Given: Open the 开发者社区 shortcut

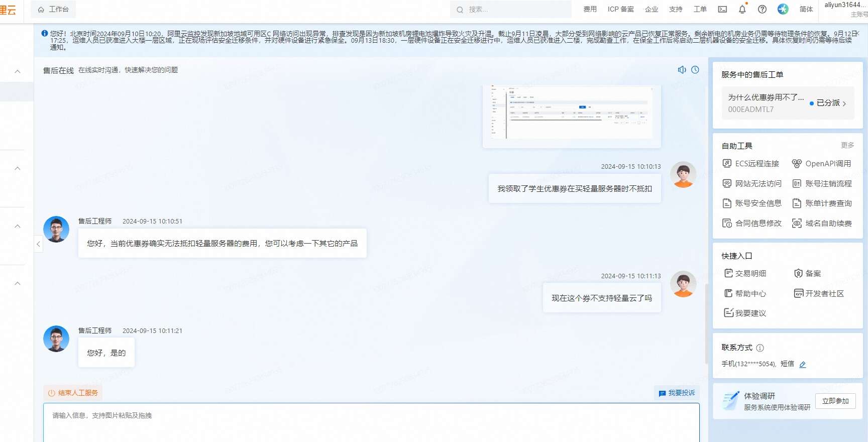Looking at the screenshot, I should click(819, 294).
